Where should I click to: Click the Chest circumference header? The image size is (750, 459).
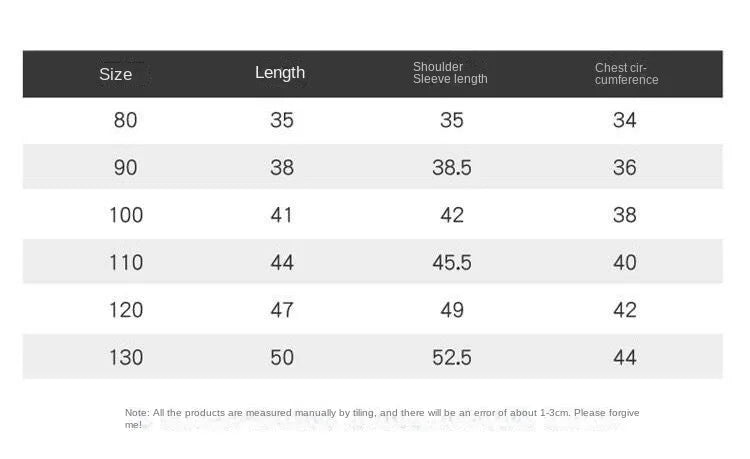(626, 74)
